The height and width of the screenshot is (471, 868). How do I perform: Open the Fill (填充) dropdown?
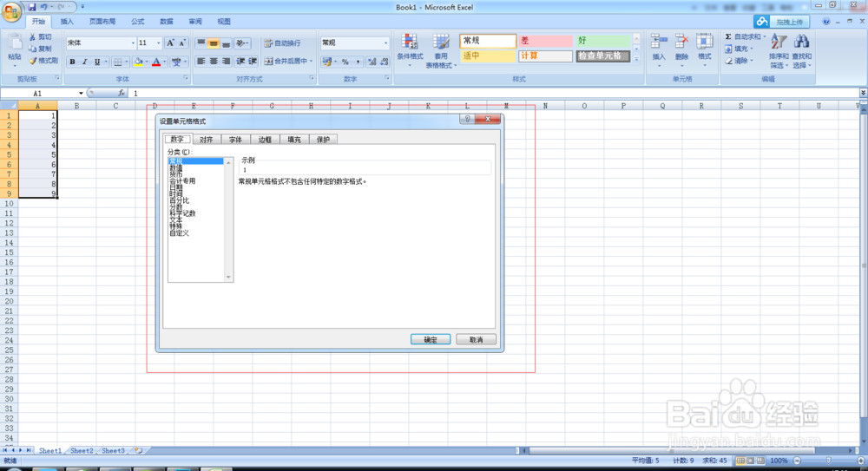[739, 49]
